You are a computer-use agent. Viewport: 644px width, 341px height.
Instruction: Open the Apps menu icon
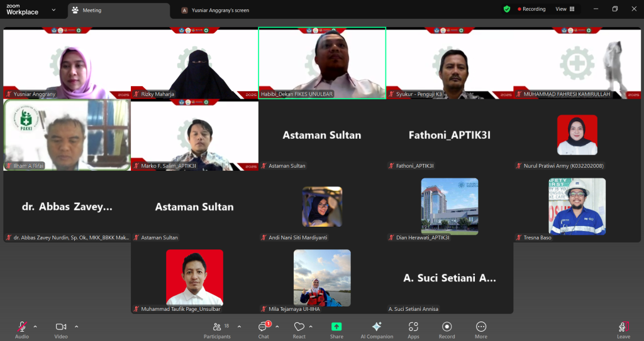(413, 327)
